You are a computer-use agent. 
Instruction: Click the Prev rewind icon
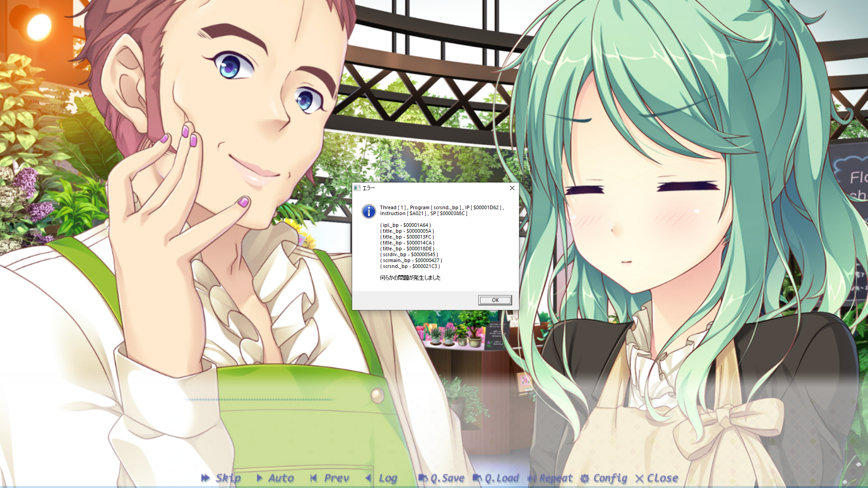(x=313, y=478)
